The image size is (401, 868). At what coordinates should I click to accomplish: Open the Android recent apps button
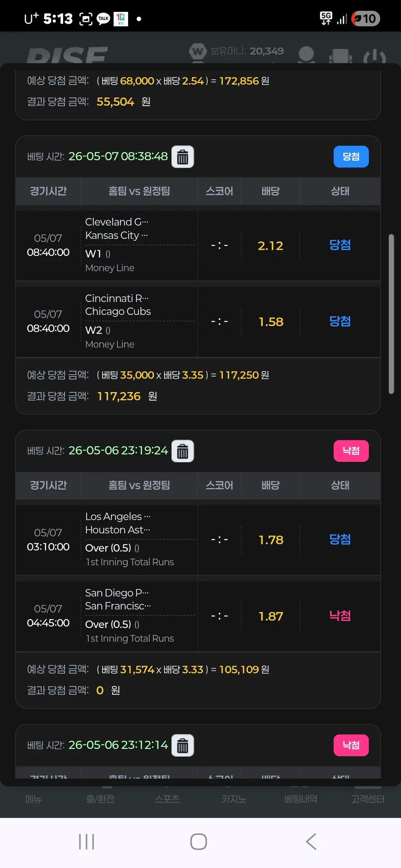pyautogui.click(x=87, y=841)
